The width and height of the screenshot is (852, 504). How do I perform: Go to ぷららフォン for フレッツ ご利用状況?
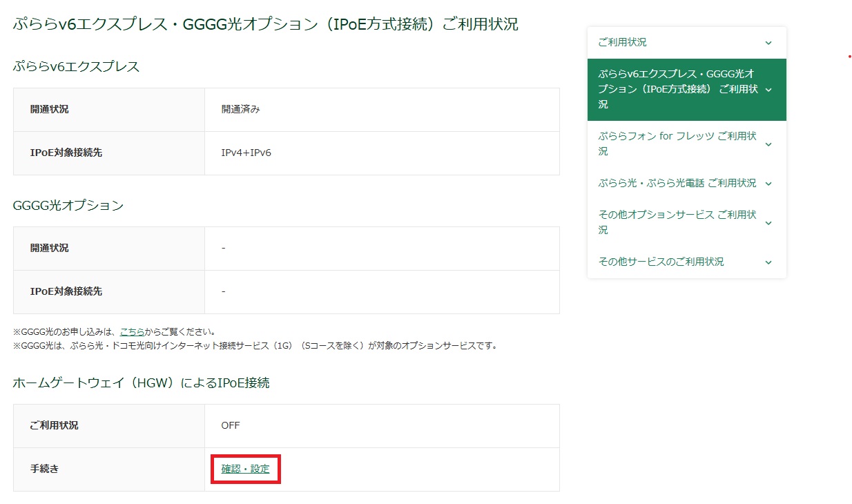pyautogui.click(x=677, y=144)
